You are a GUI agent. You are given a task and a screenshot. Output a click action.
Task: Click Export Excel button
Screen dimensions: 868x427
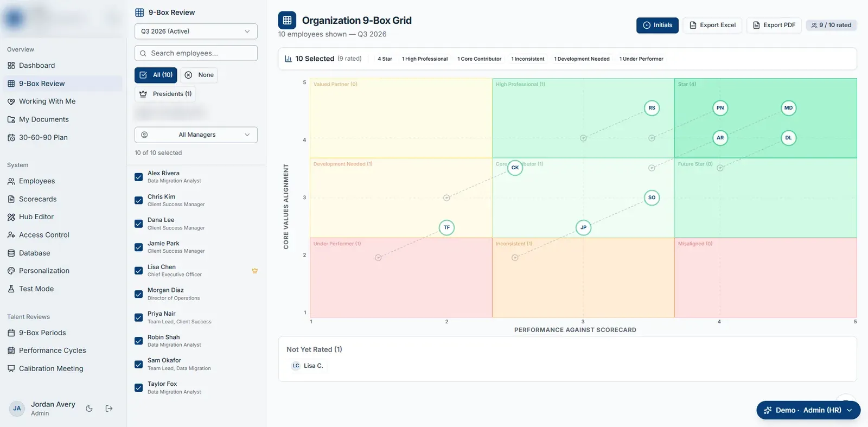click(712, 25)
